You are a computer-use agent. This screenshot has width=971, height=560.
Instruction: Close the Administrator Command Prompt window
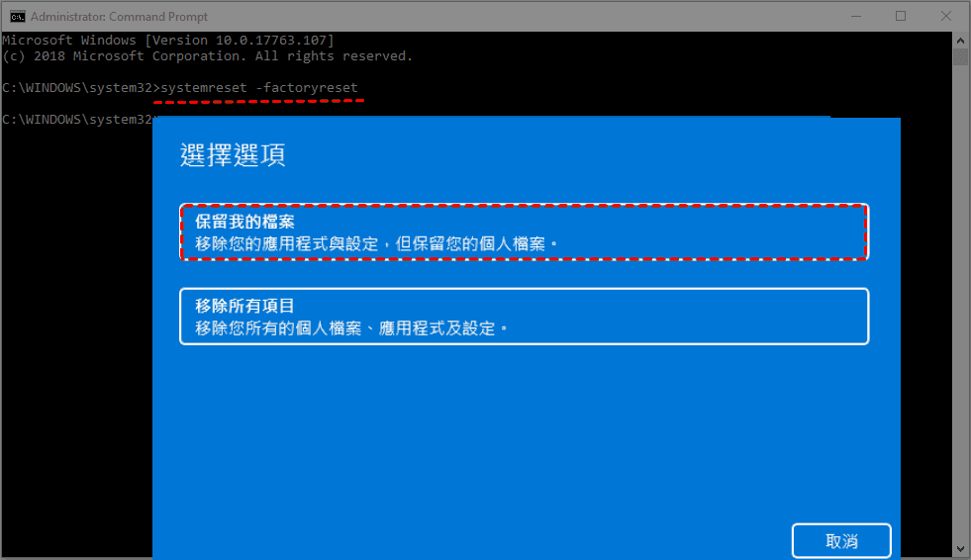pos(945,16)
